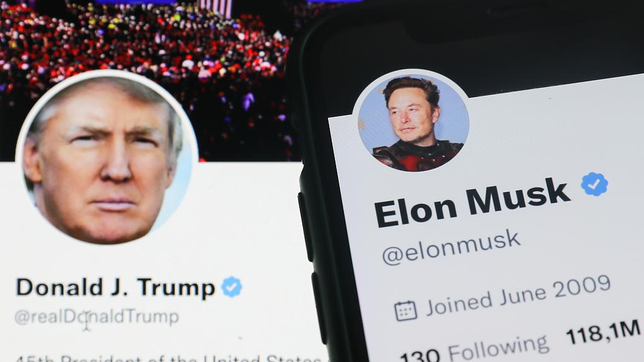Viewport: 644px width, 362px height.
Task: Open Donald J. Trump's profile picture
Action: click(107, 157)
